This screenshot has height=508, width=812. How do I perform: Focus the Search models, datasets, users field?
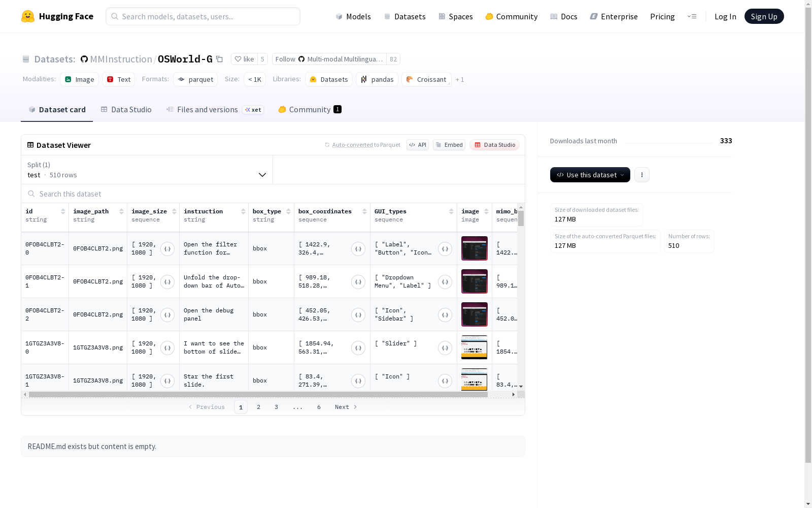click(x=203, y=16)
